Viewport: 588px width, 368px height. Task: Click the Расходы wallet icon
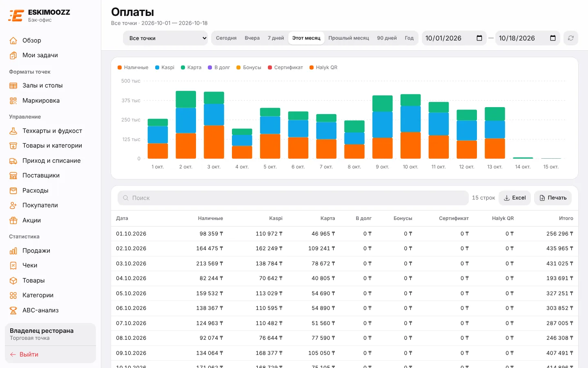[x=13, y=191]
